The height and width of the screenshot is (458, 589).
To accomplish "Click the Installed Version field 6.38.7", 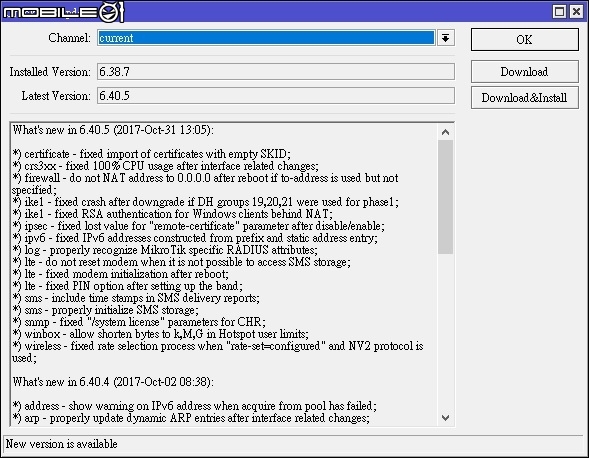I will point(276,71).
